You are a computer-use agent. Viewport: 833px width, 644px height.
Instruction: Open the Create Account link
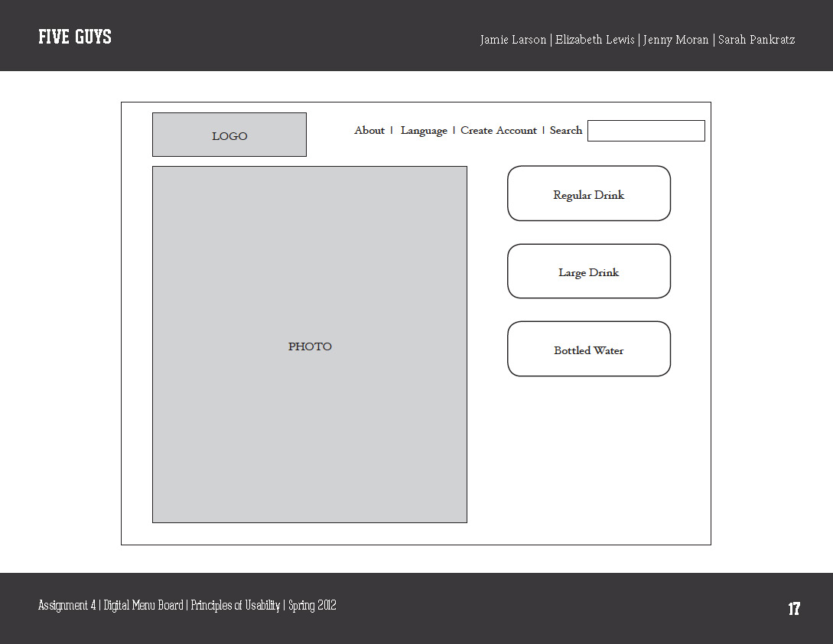pos(498,131)
